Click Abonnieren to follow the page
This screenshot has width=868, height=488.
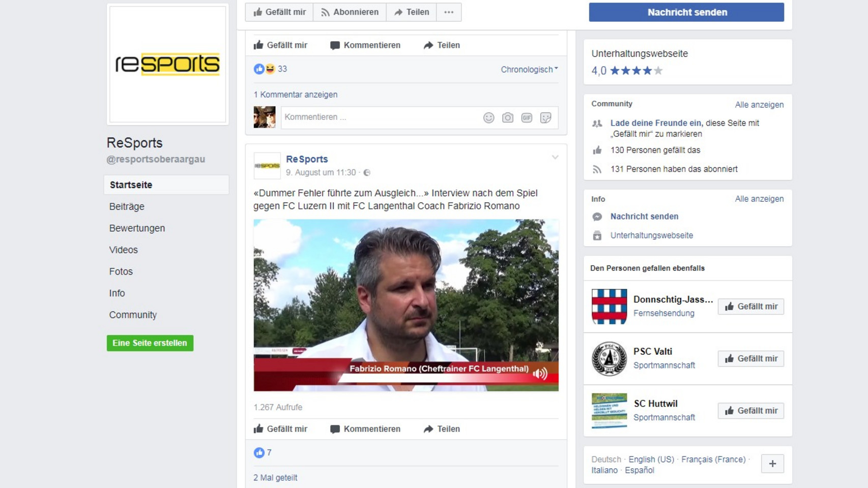point(350,12)
